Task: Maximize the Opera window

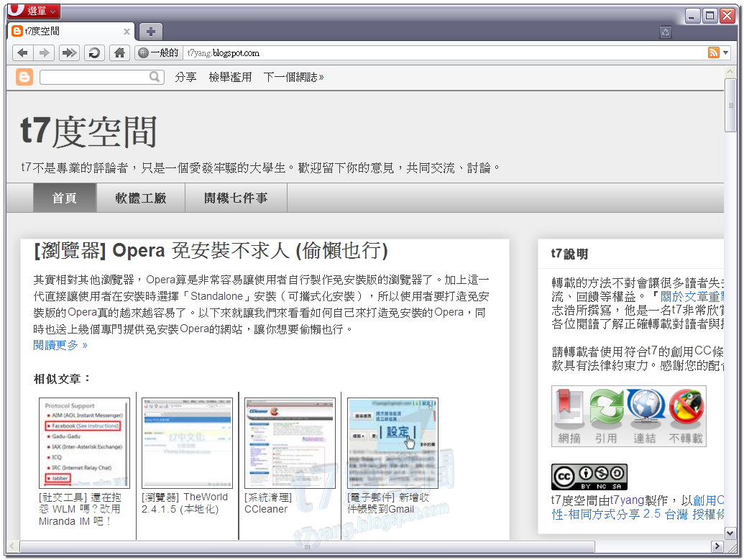Action: [709, 16]
